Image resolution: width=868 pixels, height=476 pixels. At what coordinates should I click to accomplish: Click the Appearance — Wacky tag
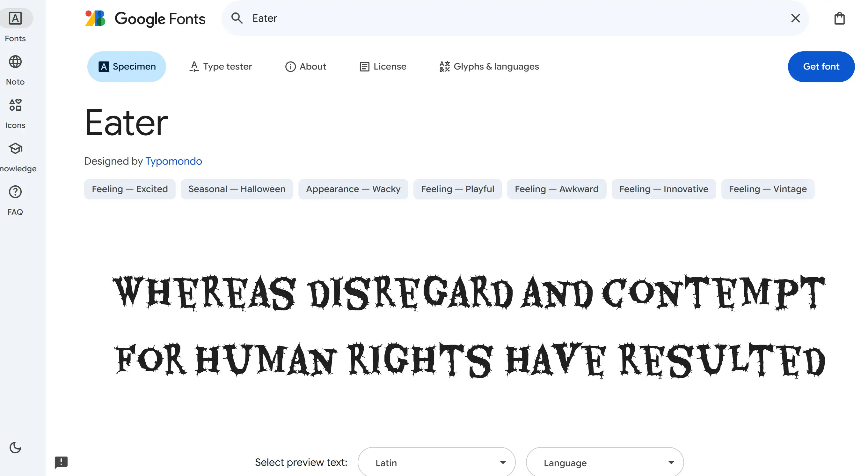click(x=353, y=189)
